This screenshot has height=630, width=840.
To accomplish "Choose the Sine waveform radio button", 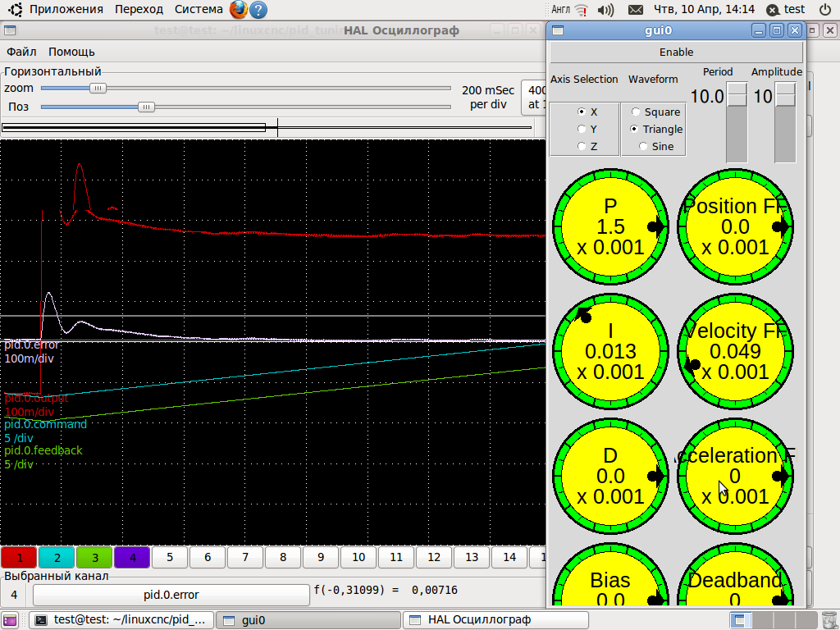I will [x=643, y=146].
